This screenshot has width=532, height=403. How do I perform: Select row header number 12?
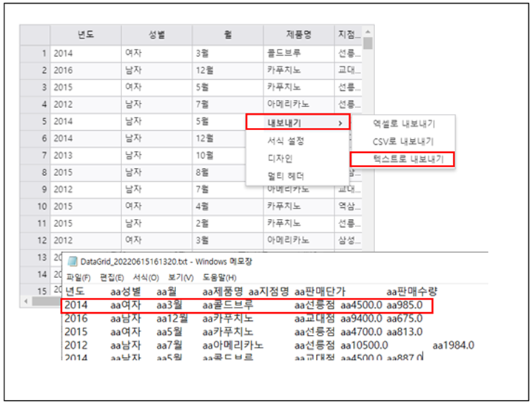coord(36,240)
